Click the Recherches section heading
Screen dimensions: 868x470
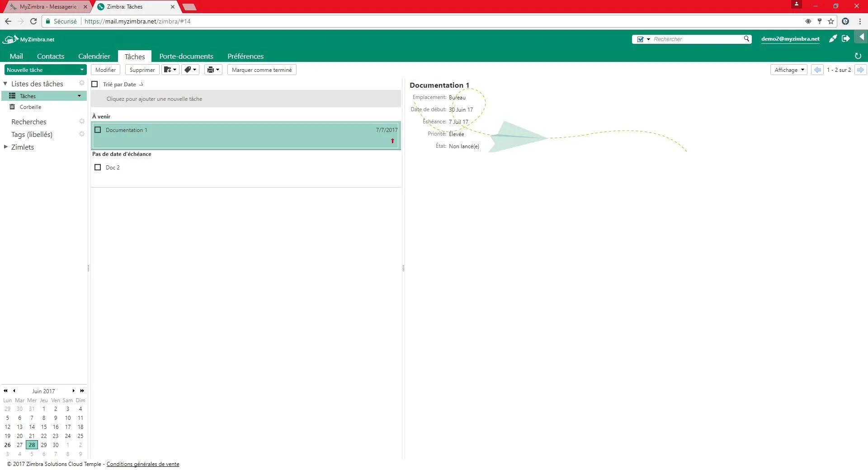(x=29, y=122)
